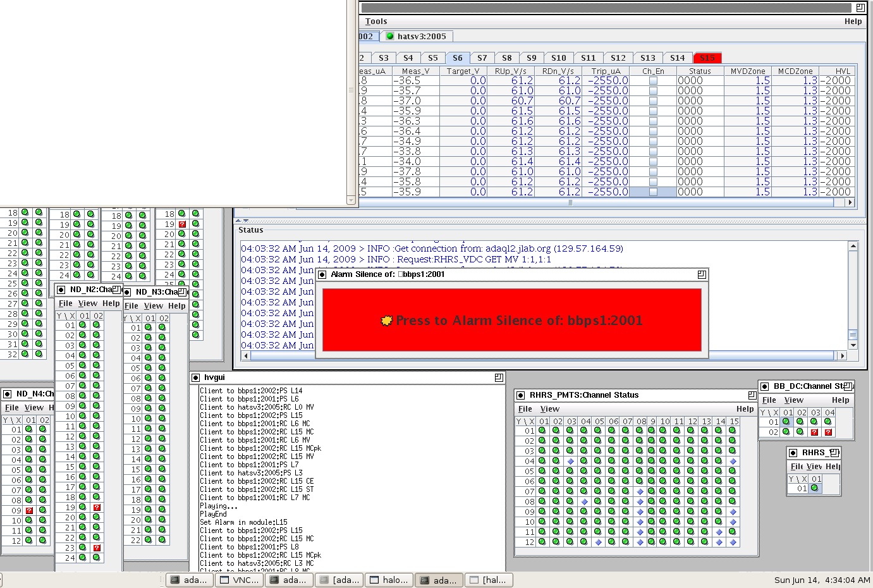Click BB_DC red question icon row 02 column 04
Screen dimensions: 873x588
pyautogui.click(x=828, y=432)
